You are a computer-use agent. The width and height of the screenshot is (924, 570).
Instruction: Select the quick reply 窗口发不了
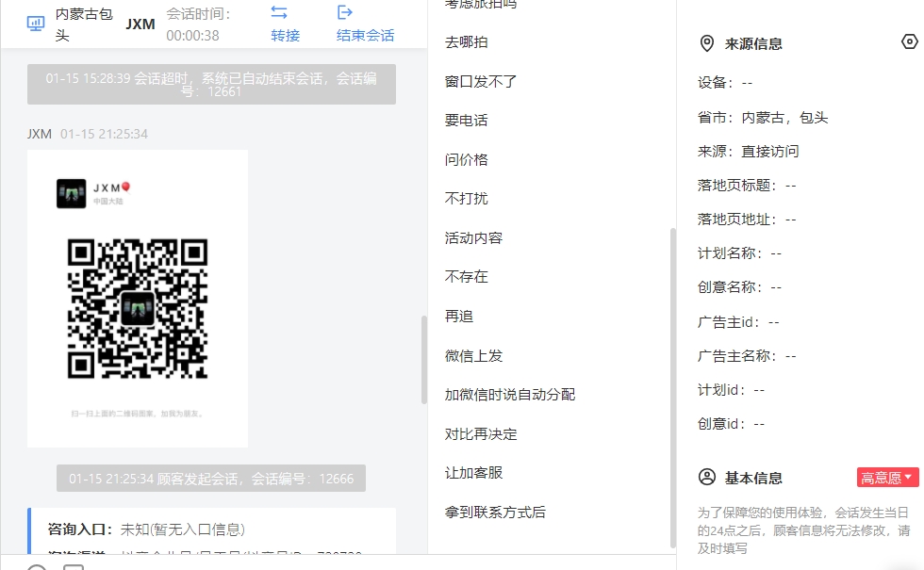point(481,81)
